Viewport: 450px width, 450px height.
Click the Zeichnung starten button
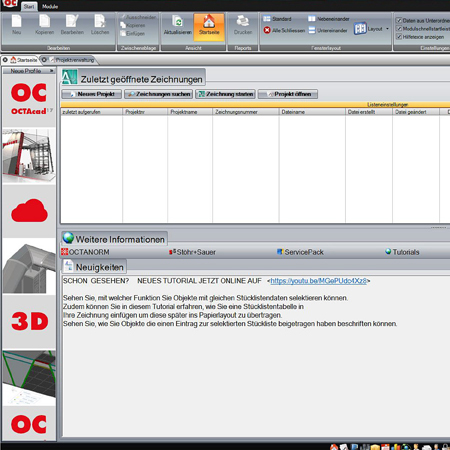(x=226, y=94)
